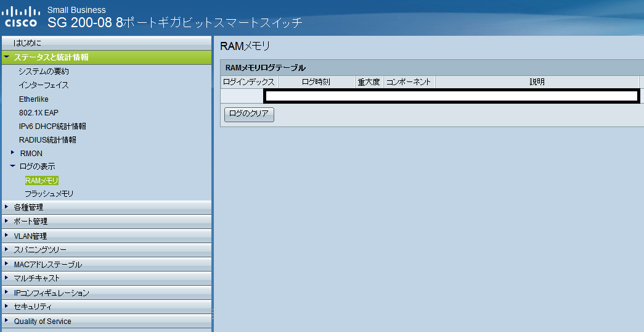644x332 pixels.
Task: Open マルチキャスト menu section
Action: pos(107,278)
